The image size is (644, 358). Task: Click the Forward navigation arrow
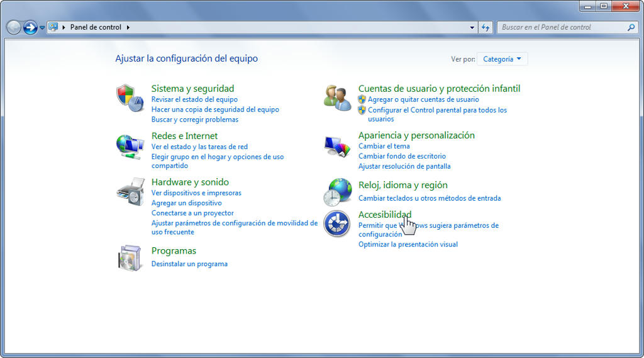[30, 28]
